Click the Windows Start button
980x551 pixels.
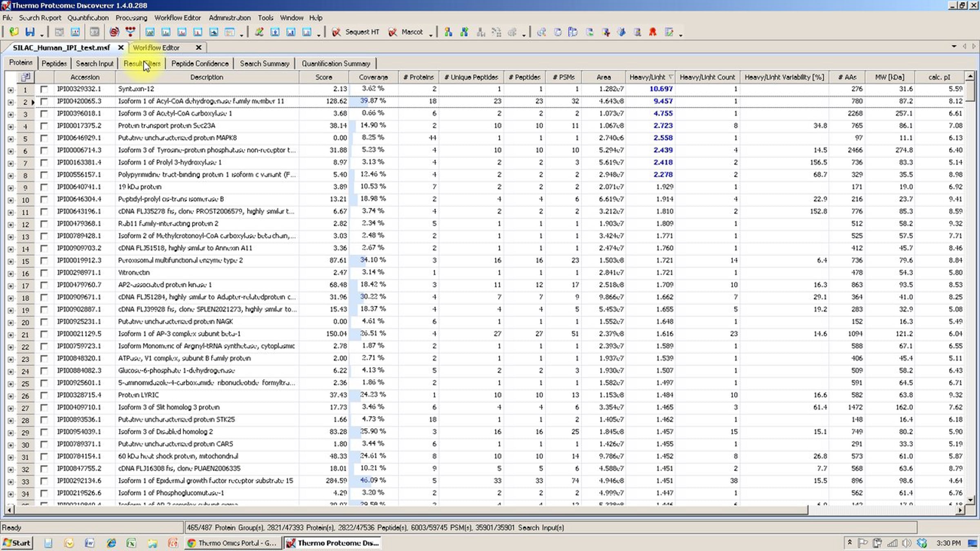(17, 543)
